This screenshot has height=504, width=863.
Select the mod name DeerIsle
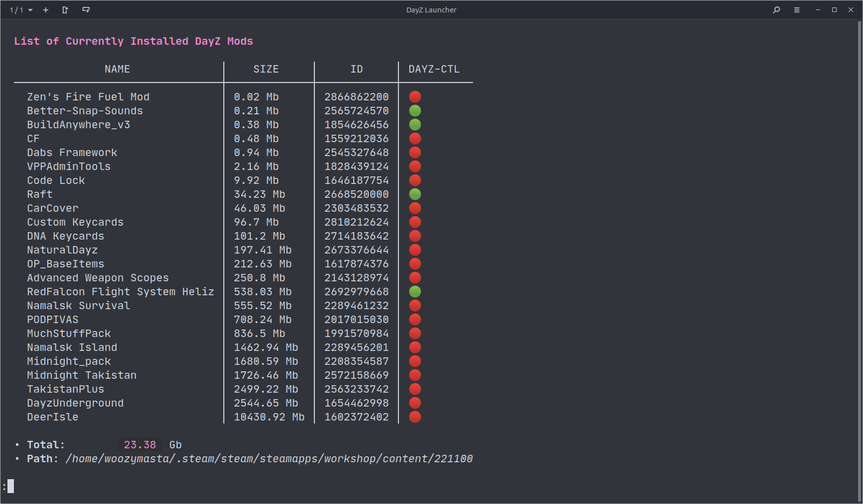point(53,417)
